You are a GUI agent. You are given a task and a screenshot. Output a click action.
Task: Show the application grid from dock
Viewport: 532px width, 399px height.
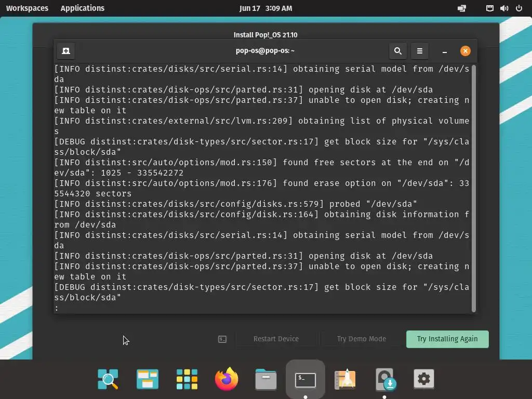point(187,379)
